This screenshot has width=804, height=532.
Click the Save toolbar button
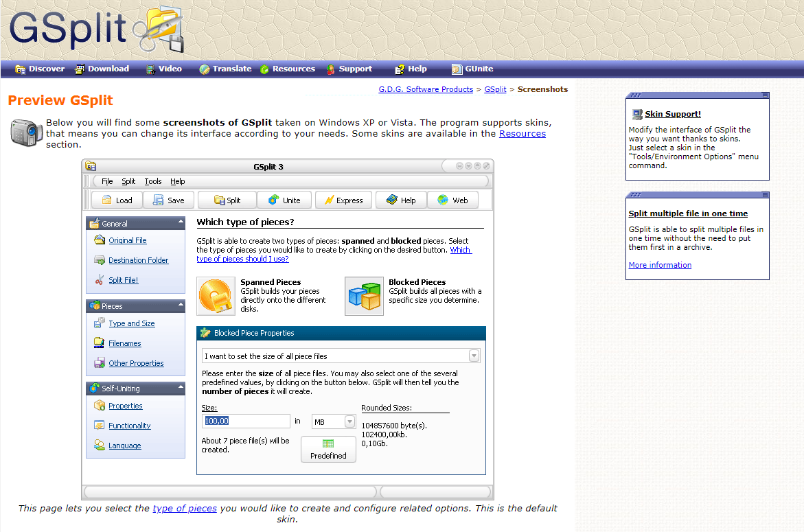click(x=169, y=200)
